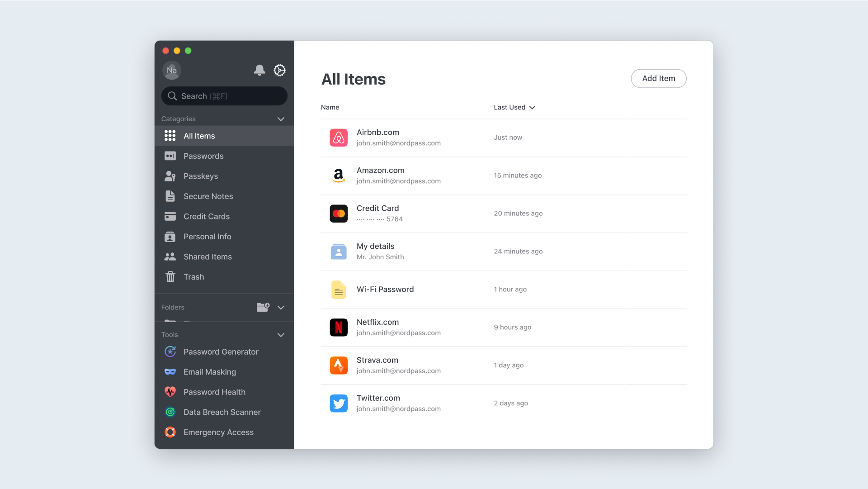Select Secure Notes category

tap(208, 195)
